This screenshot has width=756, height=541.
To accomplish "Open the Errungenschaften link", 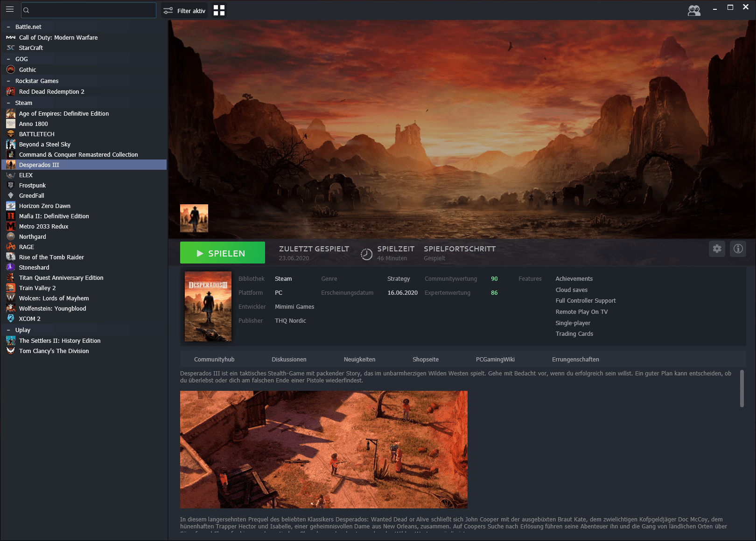I will [x=575, y=360].
